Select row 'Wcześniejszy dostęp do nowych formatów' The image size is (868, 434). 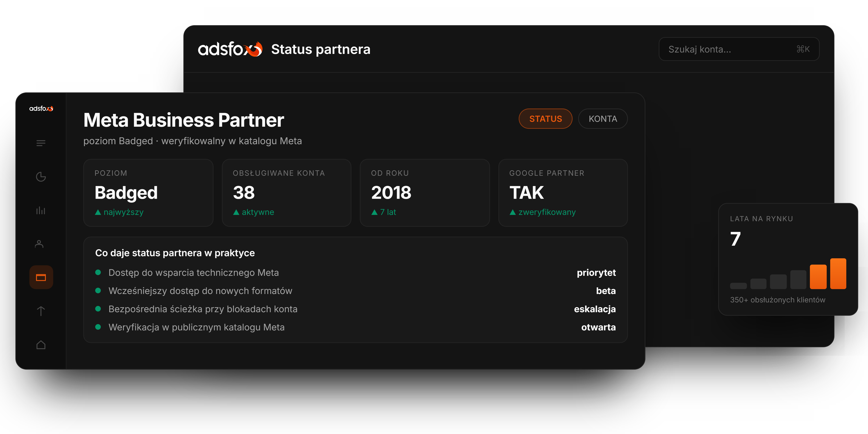[x=355, y=290]
